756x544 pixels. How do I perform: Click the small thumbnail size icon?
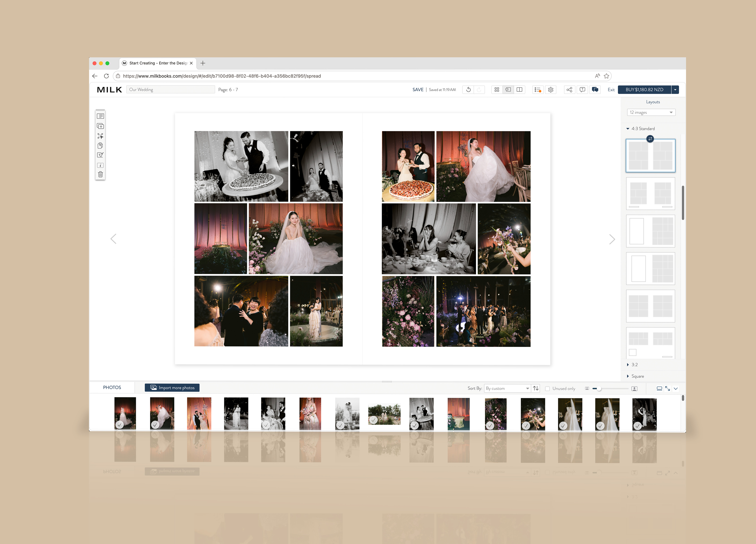pyautogui.click(x=587, y=388)
